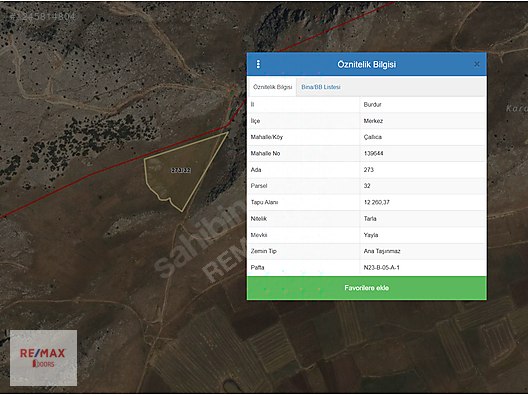Click the Parsel value 32
Viewport: 528px width, 396px height.
coord(367,186)
